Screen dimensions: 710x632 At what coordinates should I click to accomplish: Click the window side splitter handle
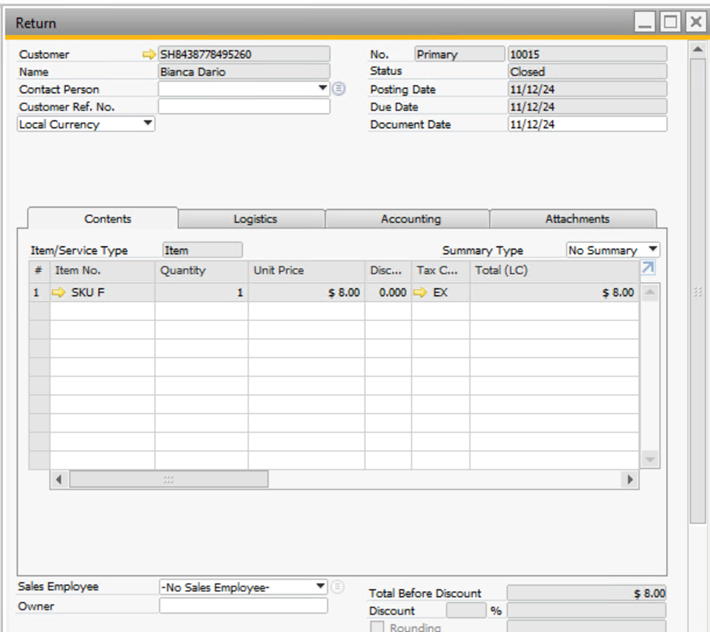click(698, 292)
